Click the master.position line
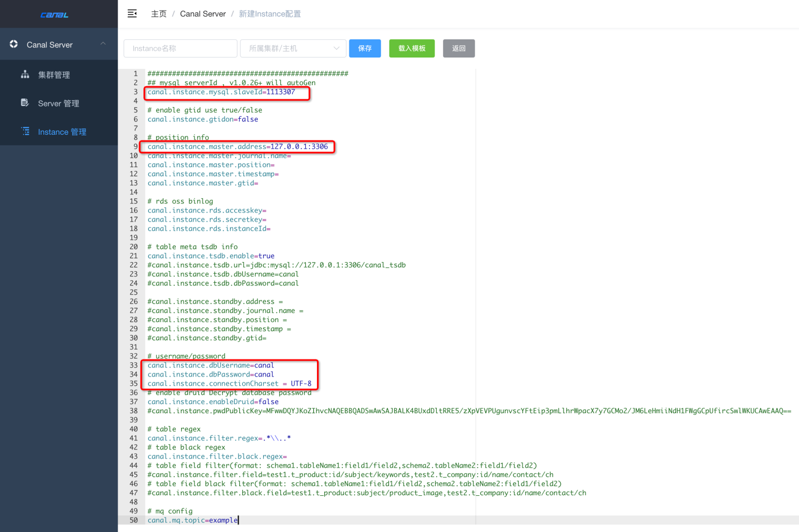Screen dimensions: 799x532 coord(211,165)
